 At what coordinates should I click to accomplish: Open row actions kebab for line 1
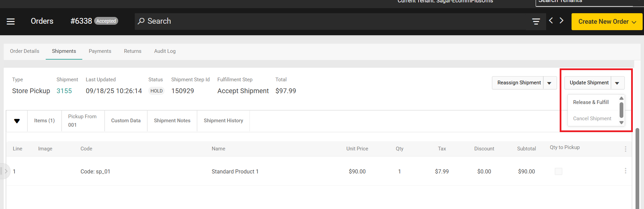(625, 171)
